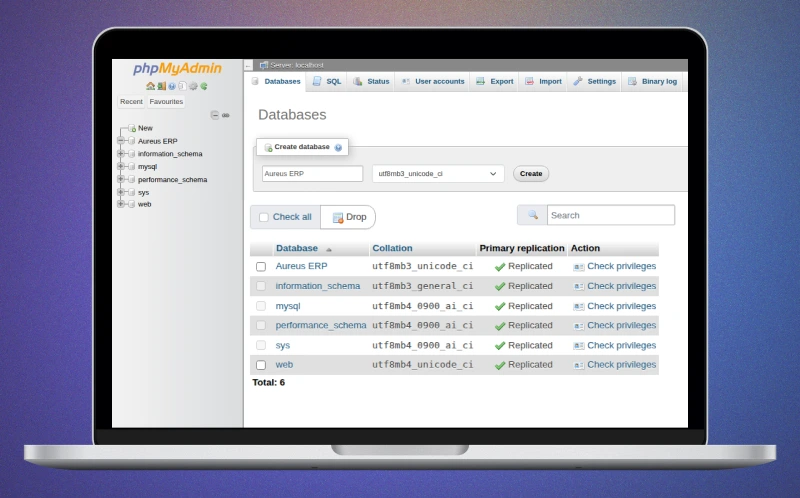The width and height of the screenshot is (800, 498).
Task: Expand the performance_schema tree node
Action: [x=121, y=179]
